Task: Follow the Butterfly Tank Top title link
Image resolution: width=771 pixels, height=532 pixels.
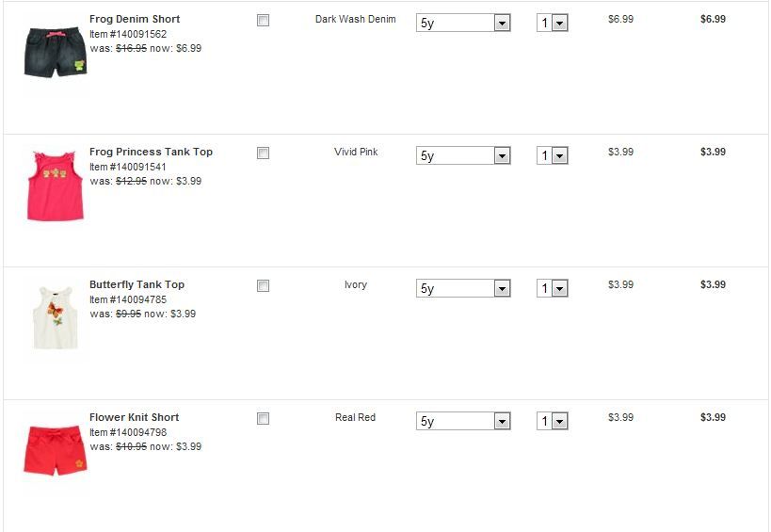Action: point(137,284)
